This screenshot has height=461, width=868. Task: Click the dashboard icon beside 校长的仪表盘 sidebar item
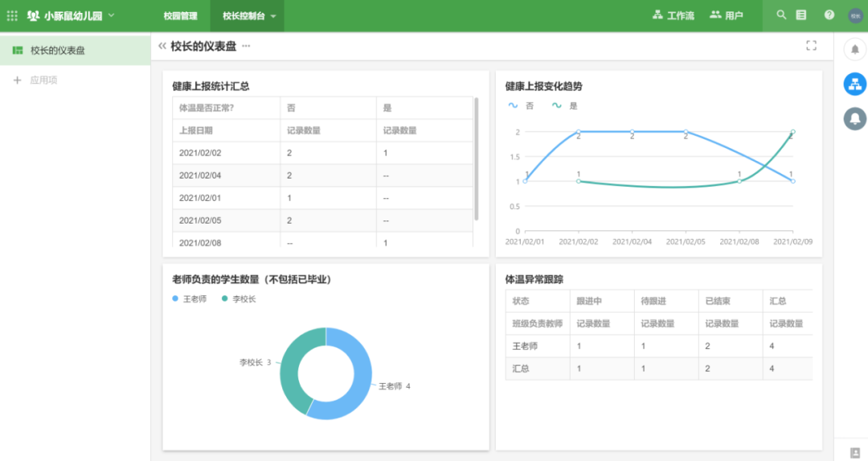[18, 51]
